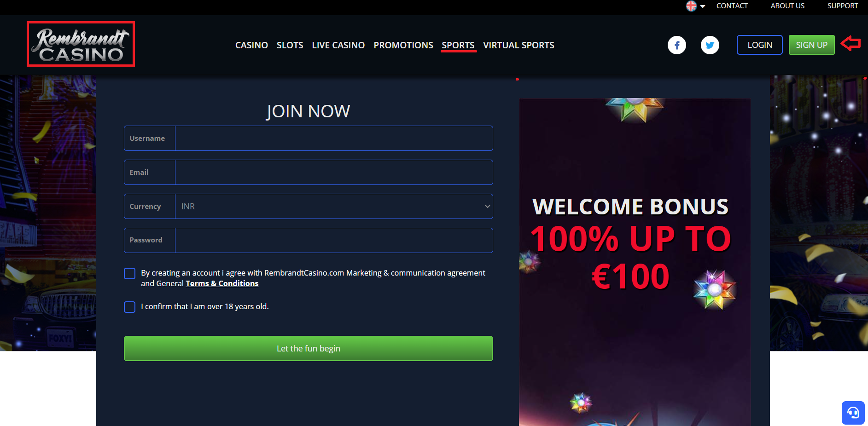Submit with Let the fun begin button
868x426 pixels.
click(308, 348)
